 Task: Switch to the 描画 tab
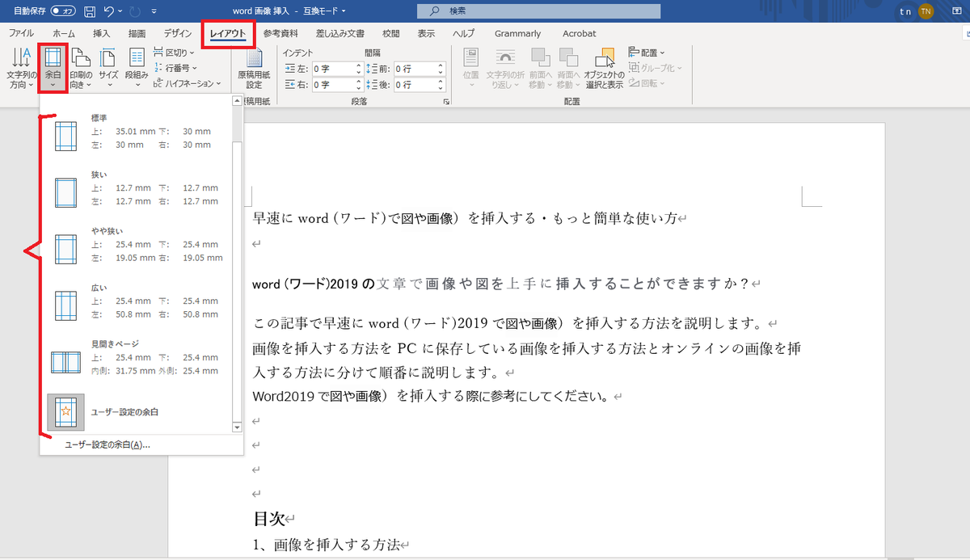click(137, 34)
